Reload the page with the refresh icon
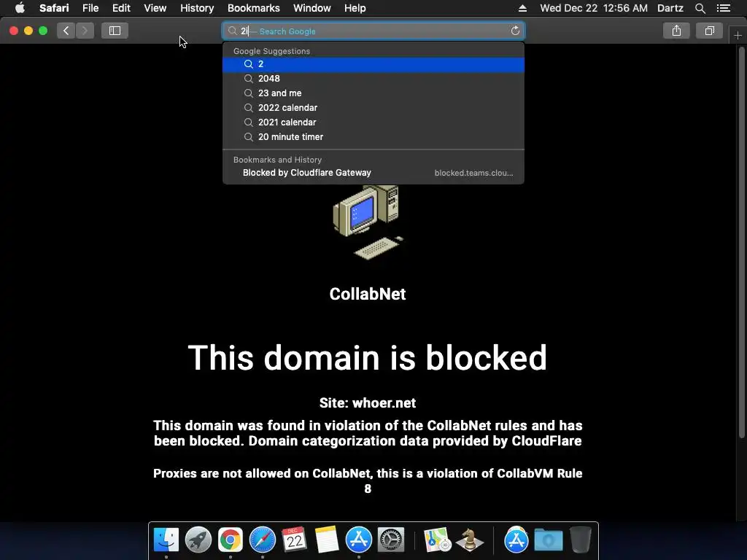Viewport: 747px width, 560px height. [515, 31]
